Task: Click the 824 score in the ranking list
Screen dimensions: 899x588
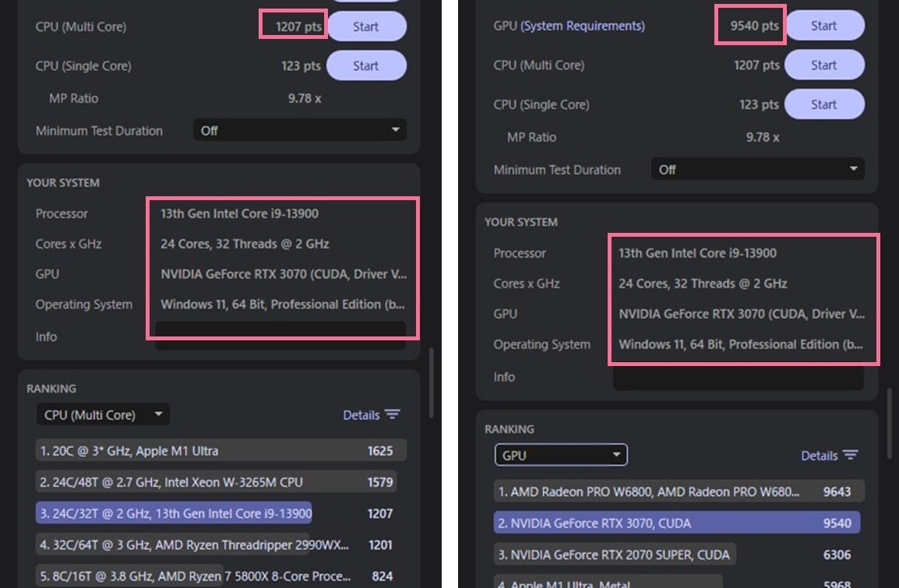Action: click(x=383, y=576)
